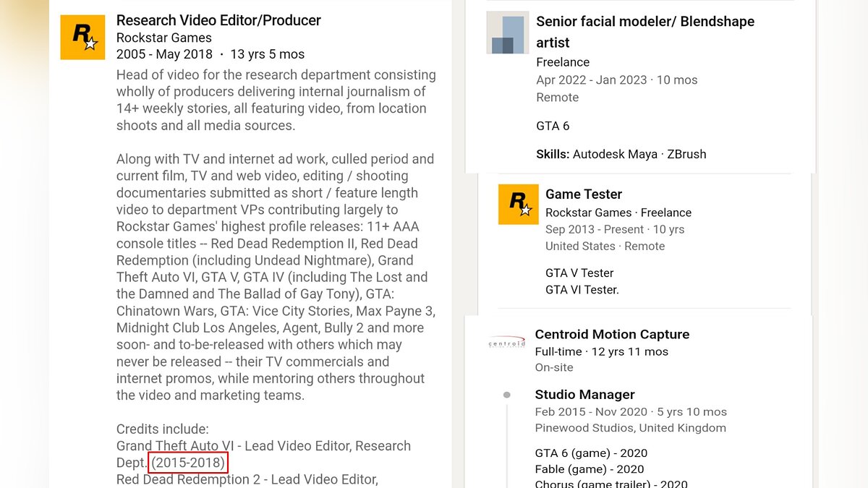Click the Rockstar Games · Freelance company line
This screenshot has height=488, width=868.
pyautogui.click(x=618, y=213)
